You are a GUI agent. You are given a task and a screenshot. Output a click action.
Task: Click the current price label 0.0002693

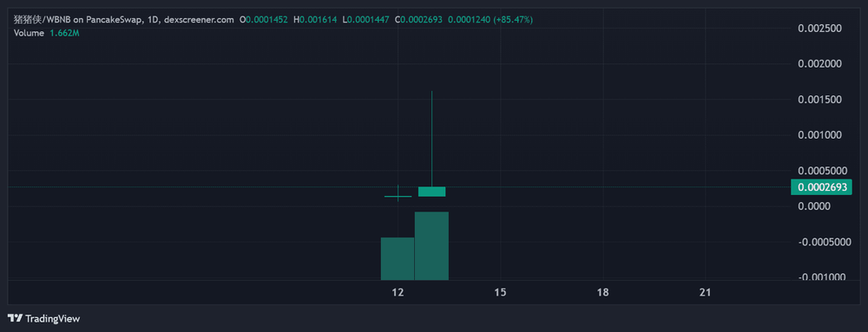pyautogui.click(x=821, y=187)
